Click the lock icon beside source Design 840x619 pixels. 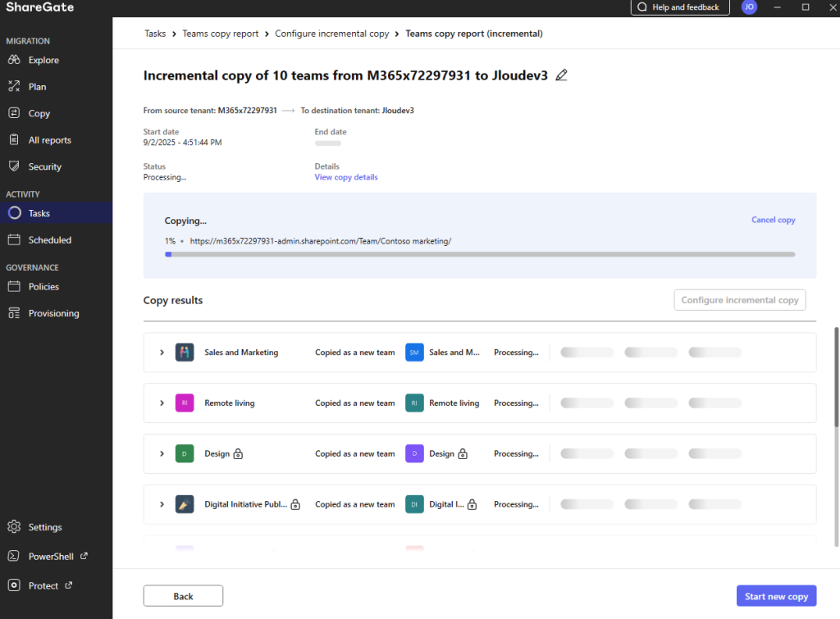click(239, 453)
